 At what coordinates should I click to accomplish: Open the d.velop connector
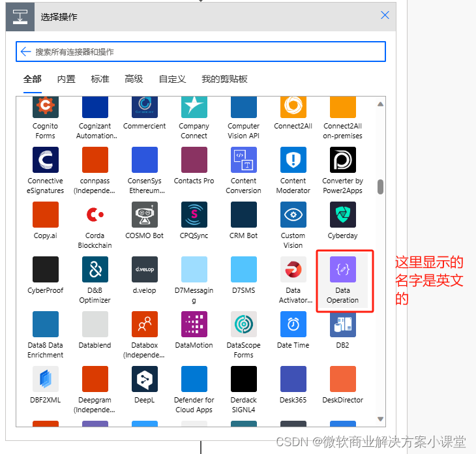(145, 269)
